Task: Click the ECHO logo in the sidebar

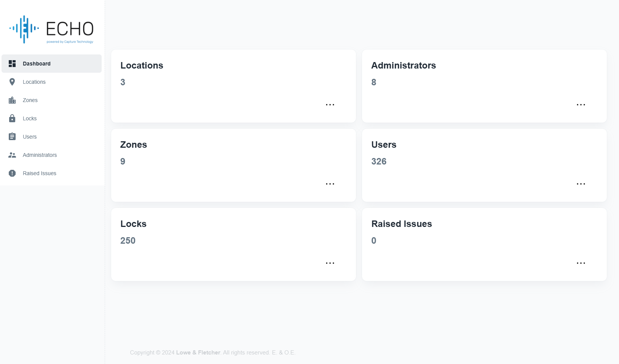Action: pyautogui.click(x=51, y=29)
